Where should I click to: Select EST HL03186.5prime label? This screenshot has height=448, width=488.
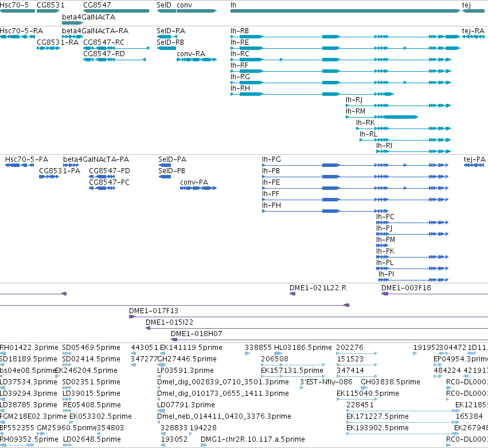(x=303, y=348)
